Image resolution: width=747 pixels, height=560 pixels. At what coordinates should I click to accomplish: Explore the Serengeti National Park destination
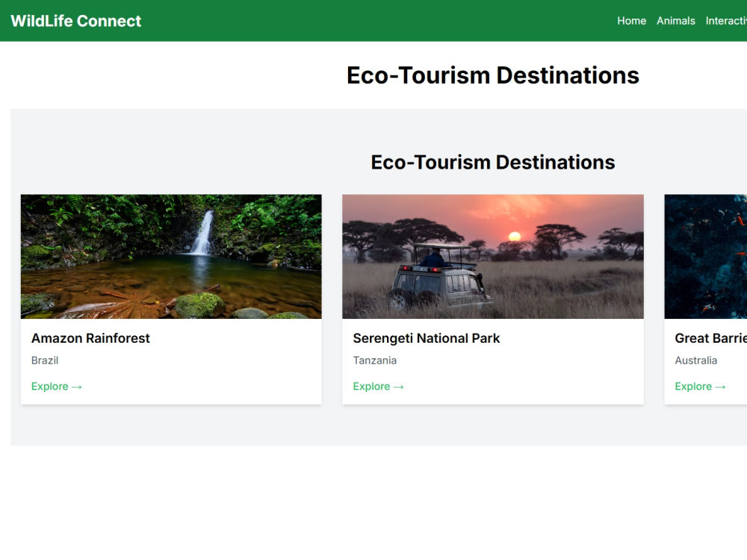coord(378,386)
